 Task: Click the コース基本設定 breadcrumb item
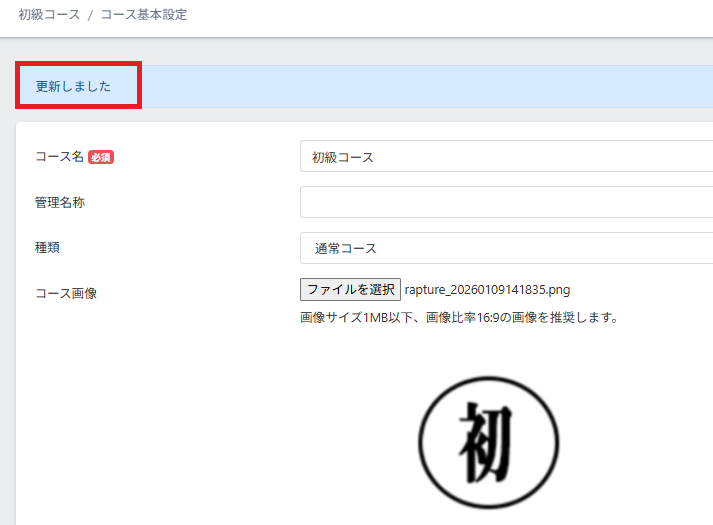(x=143, y=15)
